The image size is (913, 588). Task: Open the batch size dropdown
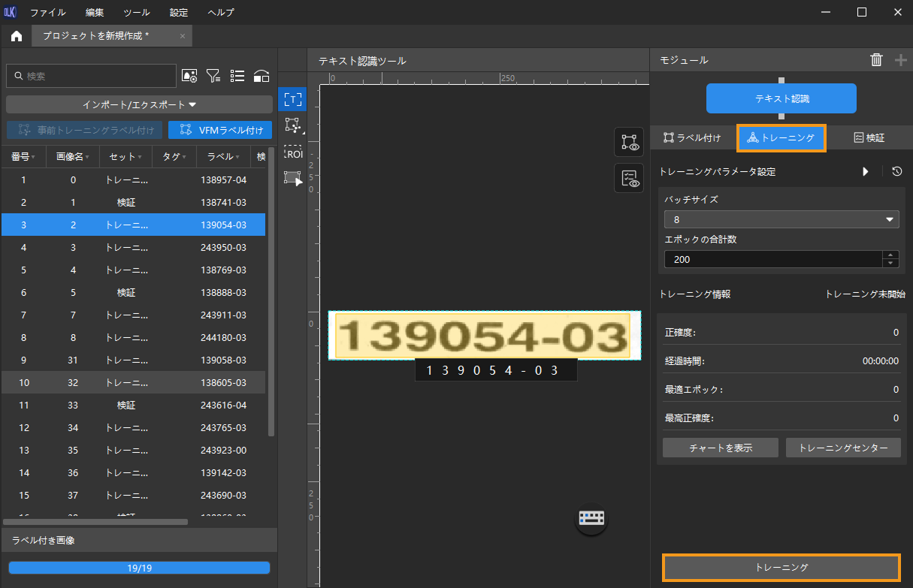pos(781,219)
